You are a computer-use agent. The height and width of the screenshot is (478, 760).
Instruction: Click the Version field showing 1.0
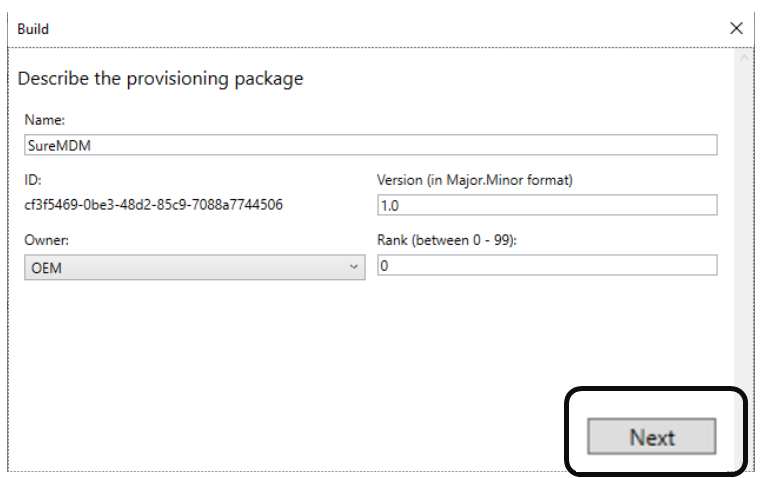(547, 205)
